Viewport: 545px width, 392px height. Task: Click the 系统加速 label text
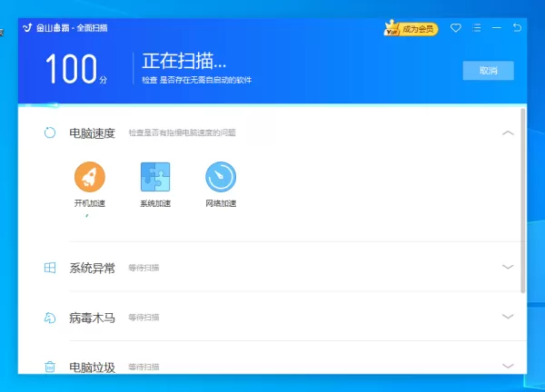pos(155,203)
